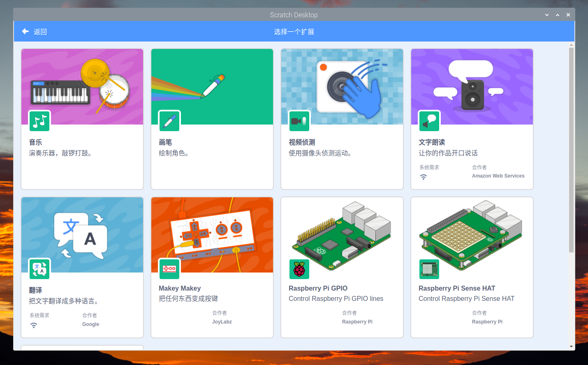Click the scrollbar down arrow
The image size is (588, 365).
[571, 347]
